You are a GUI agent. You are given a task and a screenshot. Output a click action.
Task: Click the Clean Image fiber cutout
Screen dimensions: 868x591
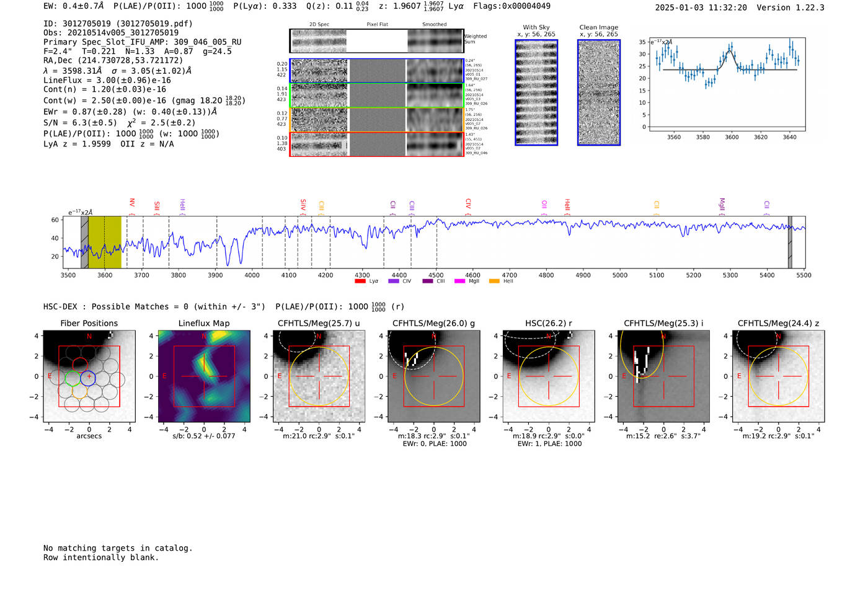(599, 92)
